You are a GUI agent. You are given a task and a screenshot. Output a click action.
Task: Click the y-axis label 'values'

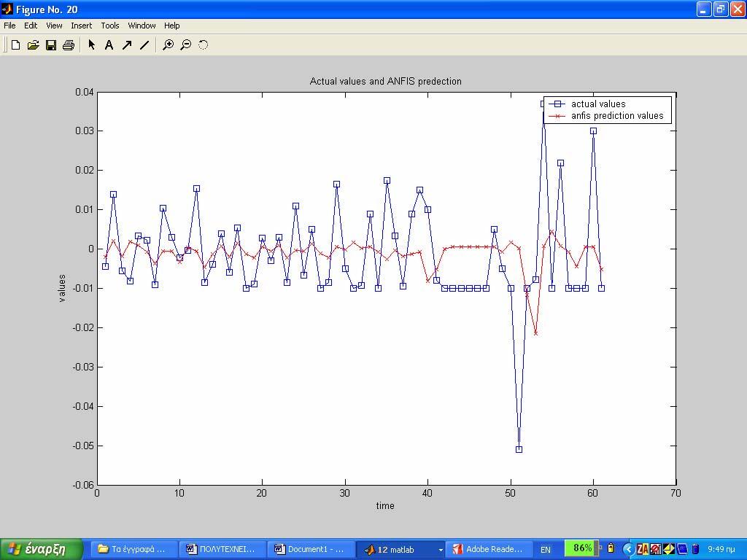(62, 288)
